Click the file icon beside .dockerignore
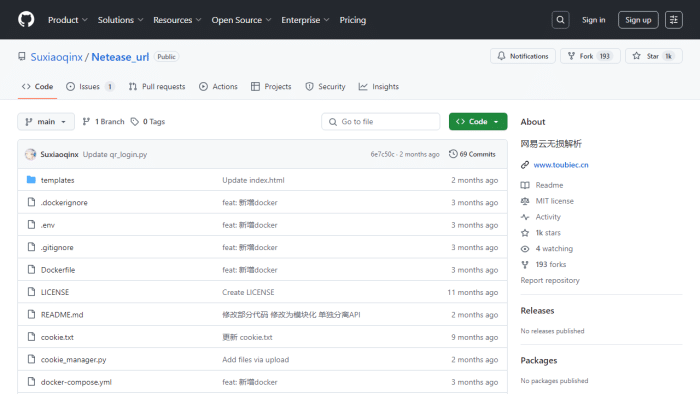Image resolution: width=700 pixels, height=394 pixels. (31, 202)
